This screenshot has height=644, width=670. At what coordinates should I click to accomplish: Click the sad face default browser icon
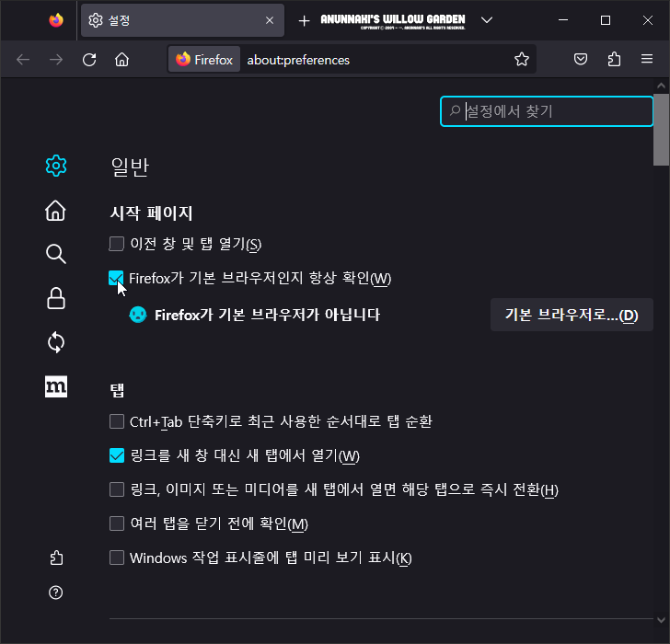click(138, 315)
